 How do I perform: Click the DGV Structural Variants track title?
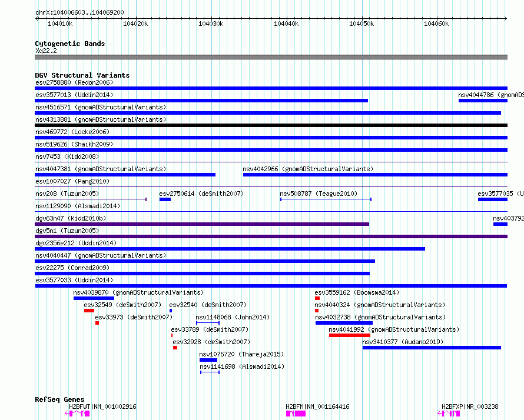[82, 75]
